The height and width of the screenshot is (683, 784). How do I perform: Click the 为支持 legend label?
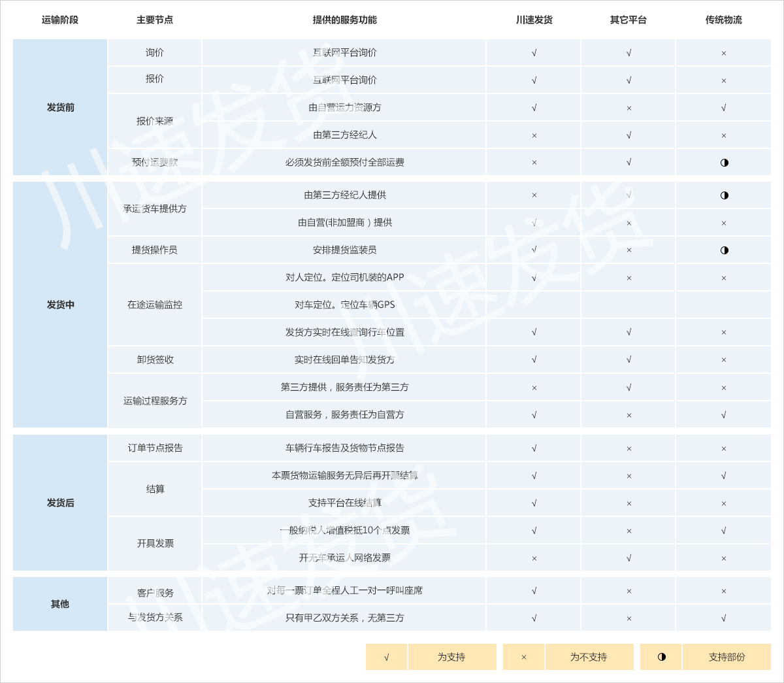(x=451, y=657)
